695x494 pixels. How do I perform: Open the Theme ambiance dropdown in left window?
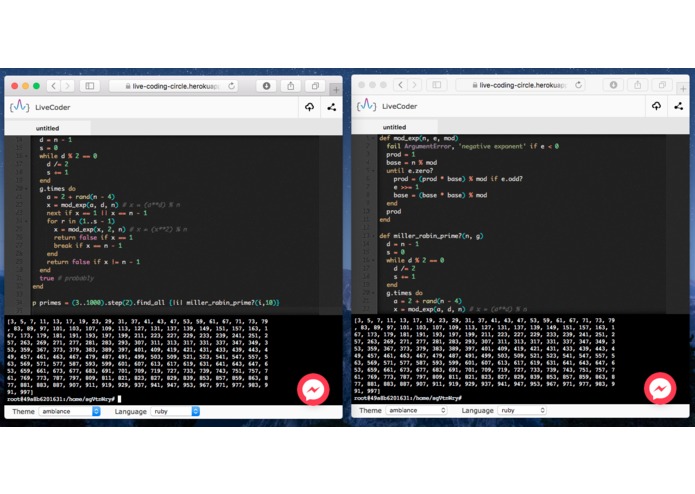click(x=70, y=412)
